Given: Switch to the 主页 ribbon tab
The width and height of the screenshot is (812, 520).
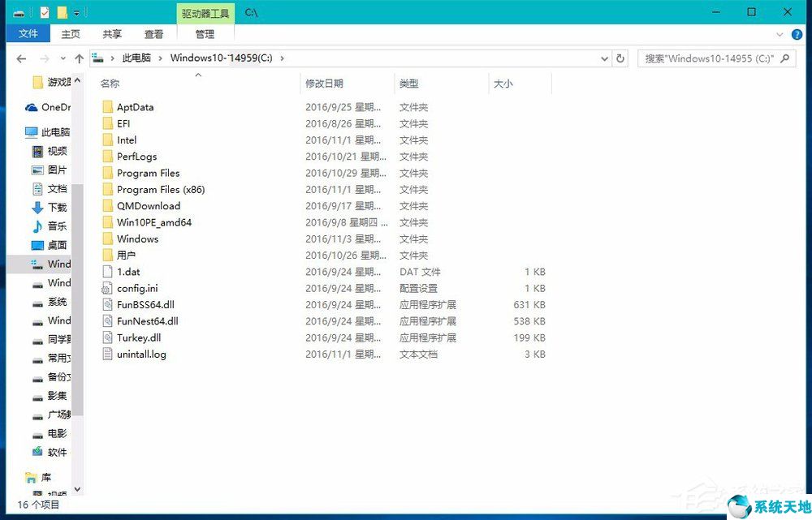Looking at the screenshot, I should pyautogui.click(x=71, y=33).
